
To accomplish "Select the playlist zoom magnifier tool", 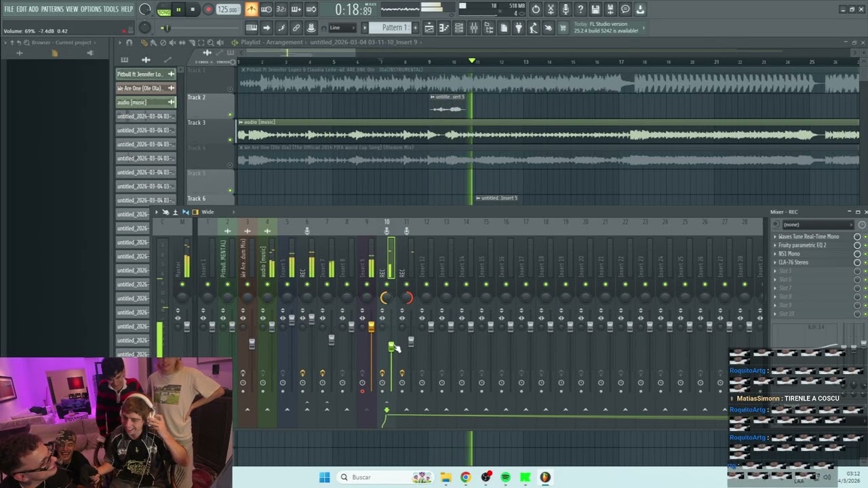I will [210, 43].
